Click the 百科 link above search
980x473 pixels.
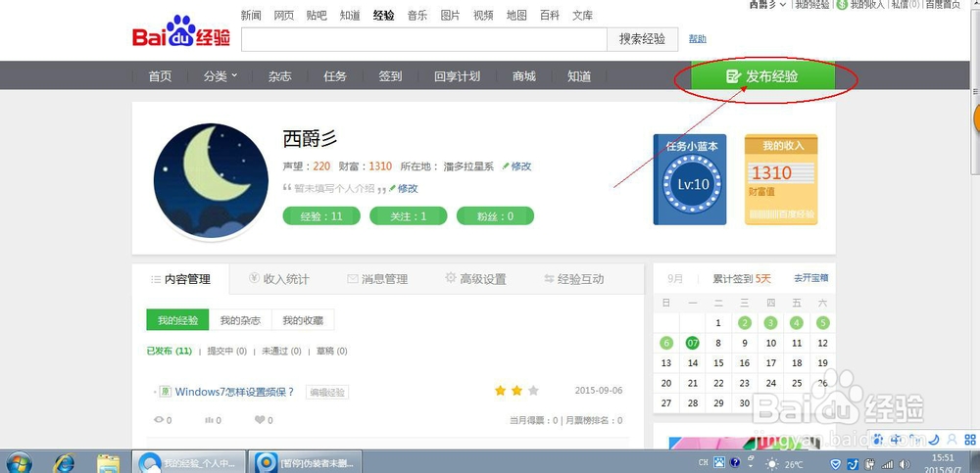pyautogui.click(x=550, y=16)
